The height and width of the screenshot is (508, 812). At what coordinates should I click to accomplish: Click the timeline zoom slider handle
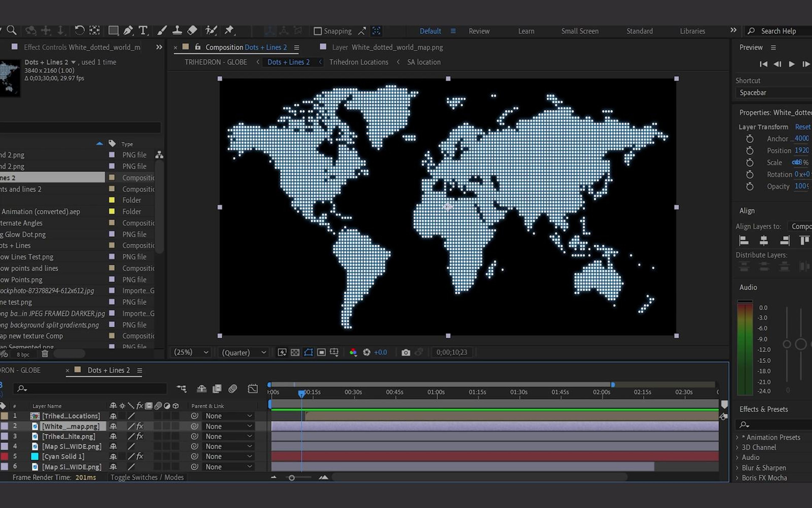[292, 478]
